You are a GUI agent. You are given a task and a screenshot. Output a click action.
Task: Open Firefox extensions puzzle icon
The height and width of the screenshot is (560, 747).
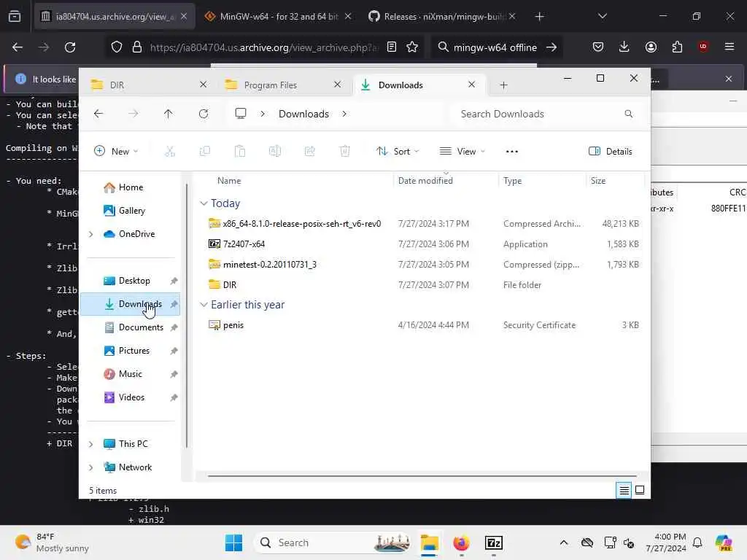pyautogui.click(x=677, y=47)
